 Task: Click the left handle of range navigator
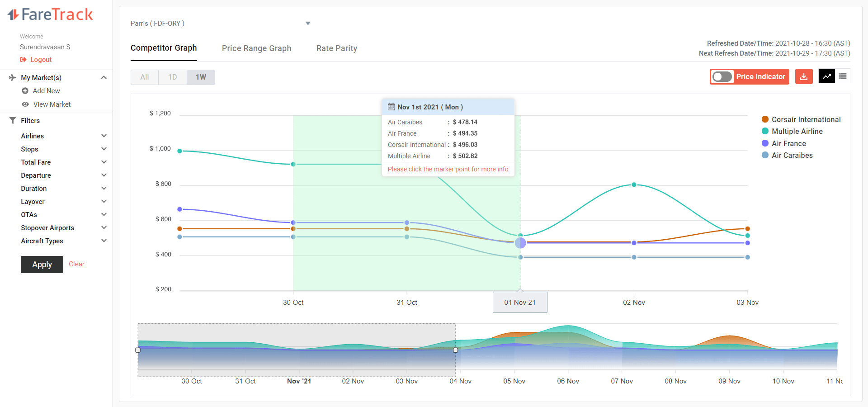coord(138,350)
